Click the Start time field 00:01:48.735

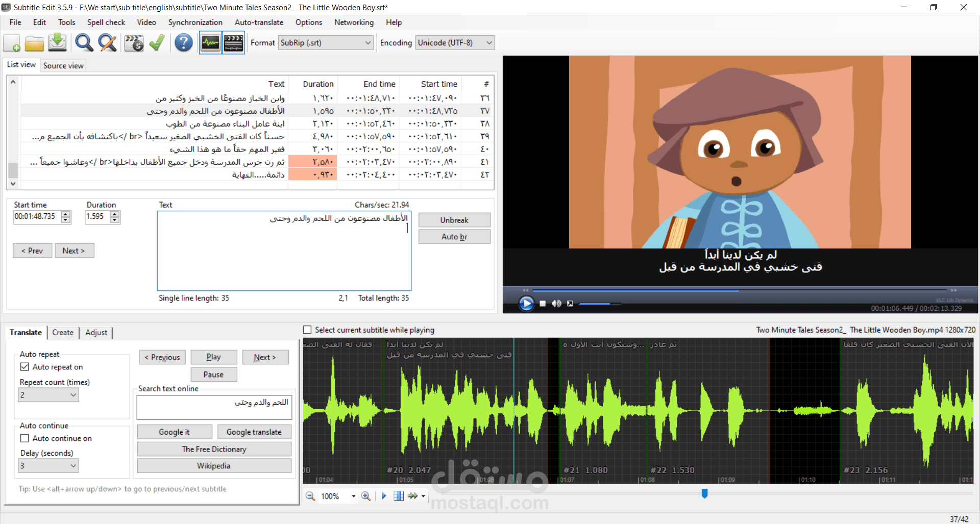tap(37, 217)
